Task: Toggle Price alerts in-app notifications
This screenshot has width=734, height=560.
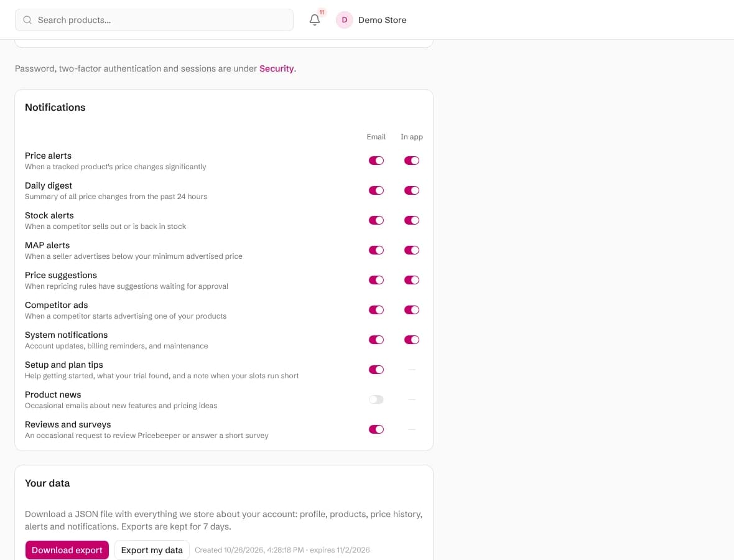Action: 411,161
